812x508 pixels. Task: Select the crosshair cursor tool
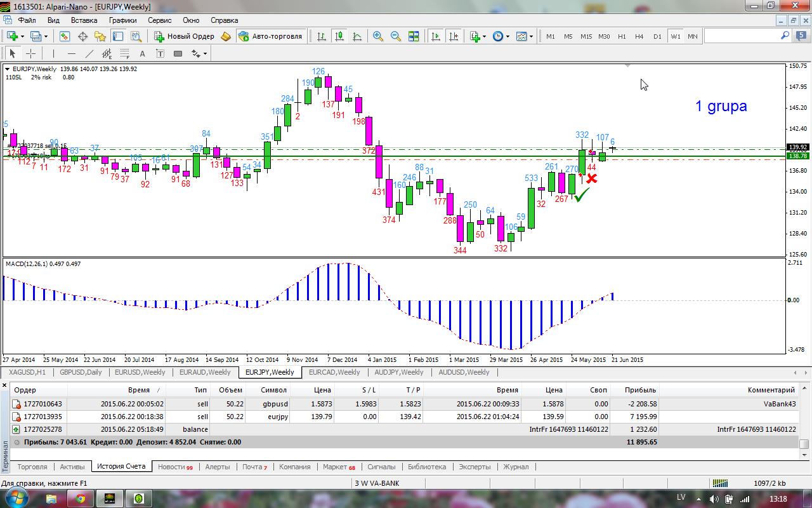pyautogui.click(x=30, y=53)
